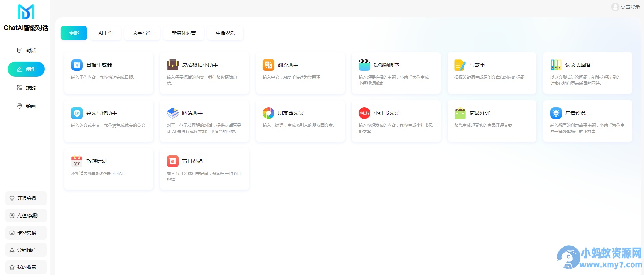Open 我的收藏 favorites button
Viewport: 644px width, 275px height.
click(26, 267)
